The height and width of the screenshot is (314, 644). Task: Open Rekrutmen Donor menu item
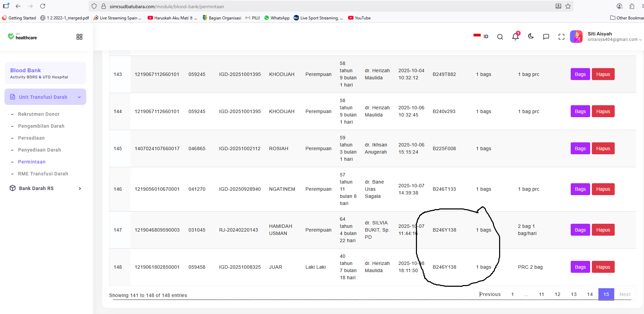[39, 114]
